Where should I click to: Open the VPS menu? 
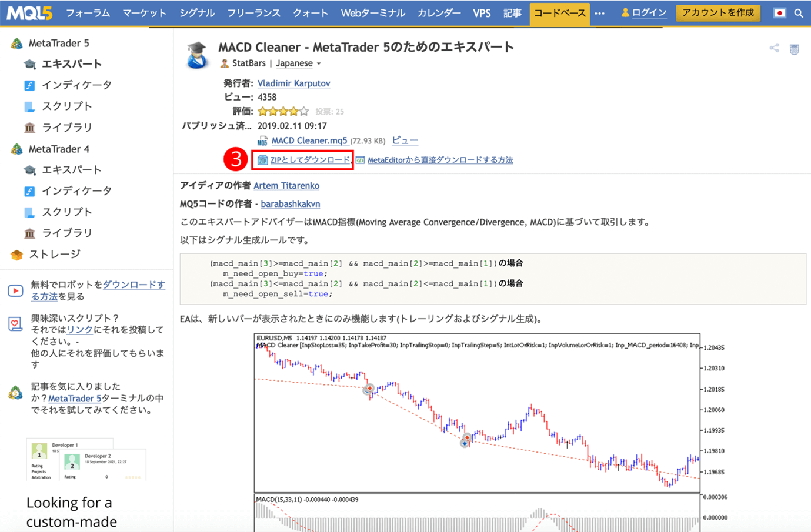click(482, 13)
